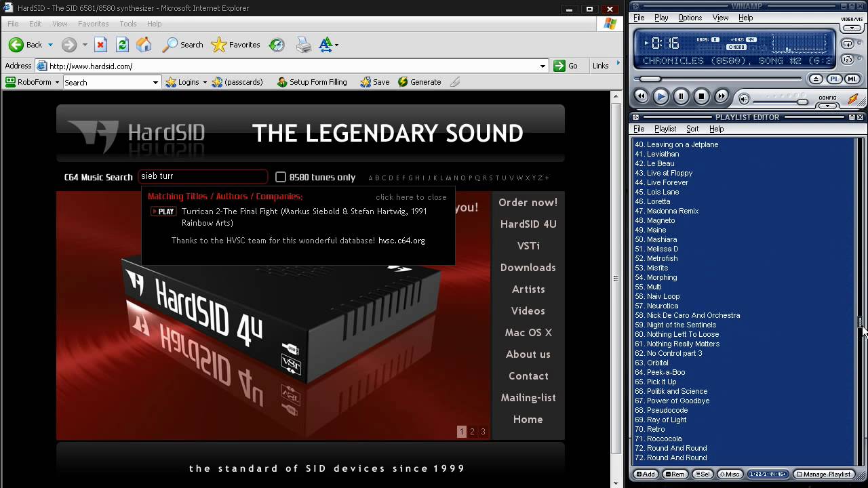Open the address bar dropdown arrow
Screen dimensions: 868x488
pyautogui.click(x=542, y=66)
